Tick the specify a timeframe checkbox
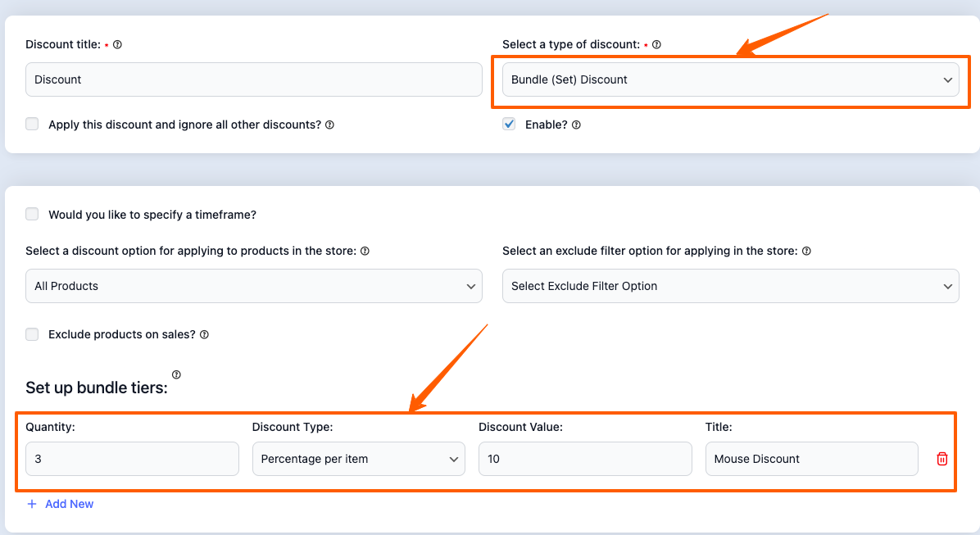 (x=32, y=215)
